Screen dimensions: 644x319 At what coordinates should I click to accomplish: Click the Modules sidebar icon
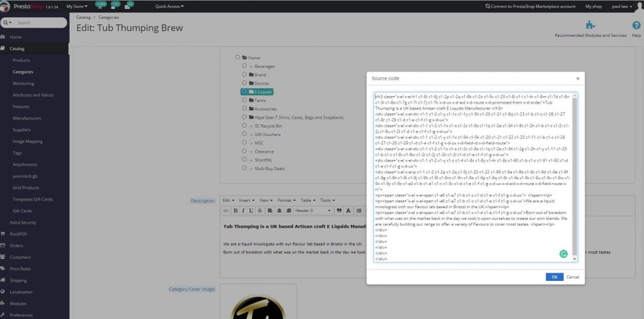[3, 304]
